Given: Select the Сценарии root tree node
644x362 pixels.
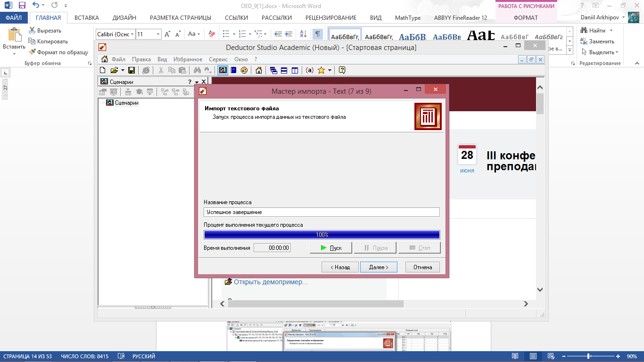Looking at the screenshot, I should coord(127,103).
